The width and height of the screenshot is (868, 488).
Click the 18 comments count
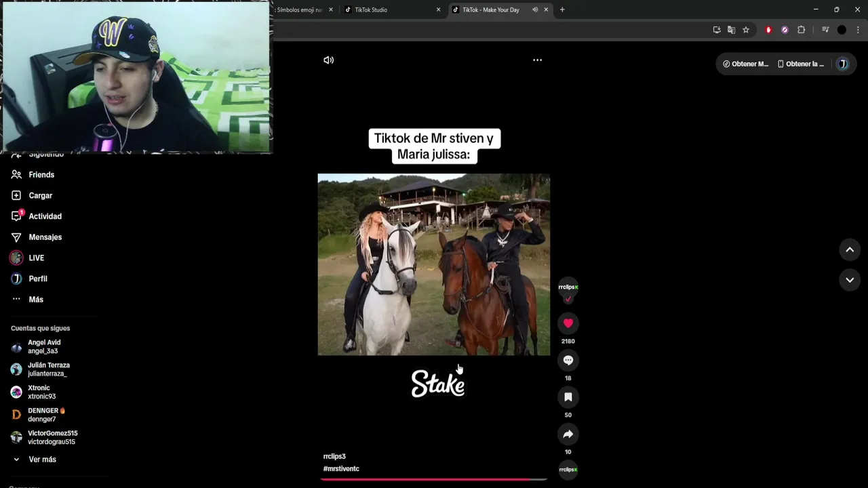[x=568, y=378]
